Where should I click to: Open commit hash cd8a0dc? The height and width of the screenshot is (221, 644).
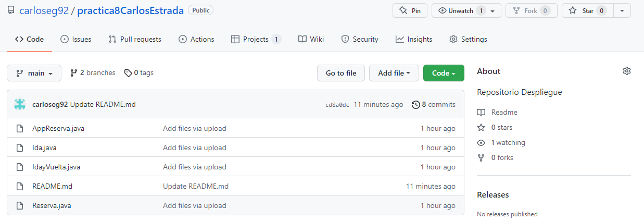pos(337,105)
